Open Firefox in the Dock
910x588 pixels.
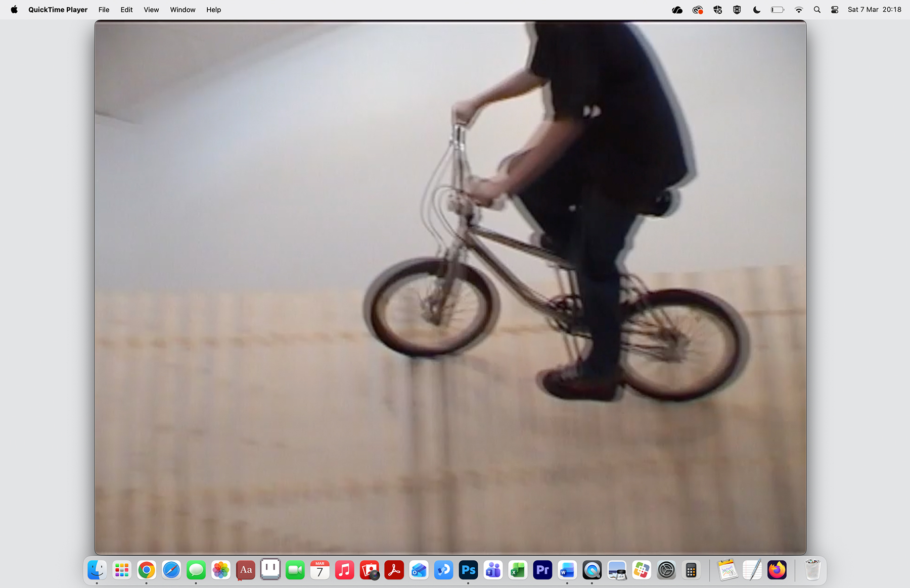click(777, 570)
